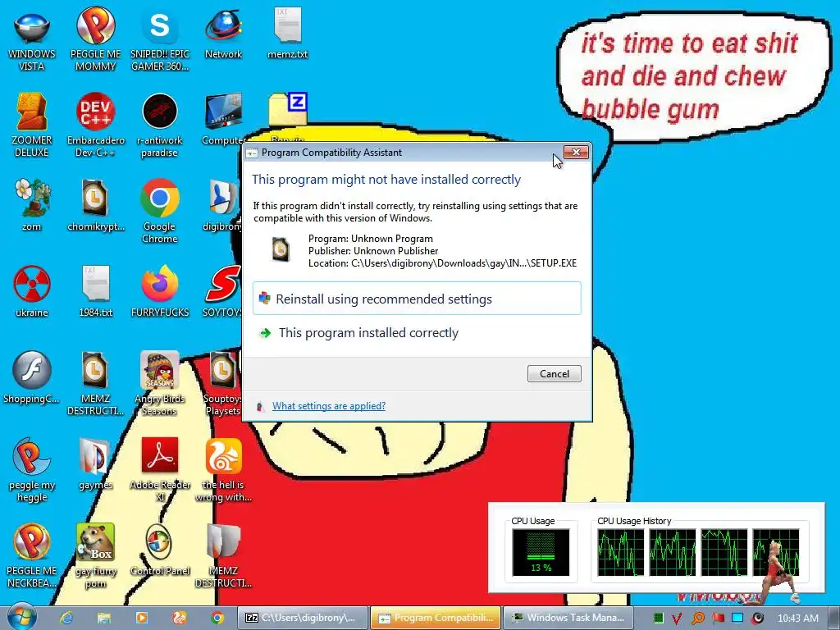Click the CPU Usage 13 % meter
This screenshot has height=630, width=840.
pyautogui.click(x=541, y=552)
